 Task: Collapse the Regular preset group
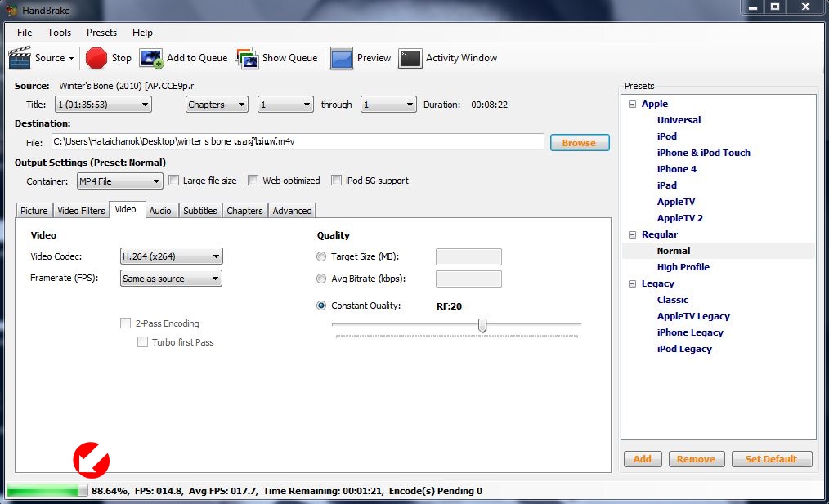[x=632, y=234]
